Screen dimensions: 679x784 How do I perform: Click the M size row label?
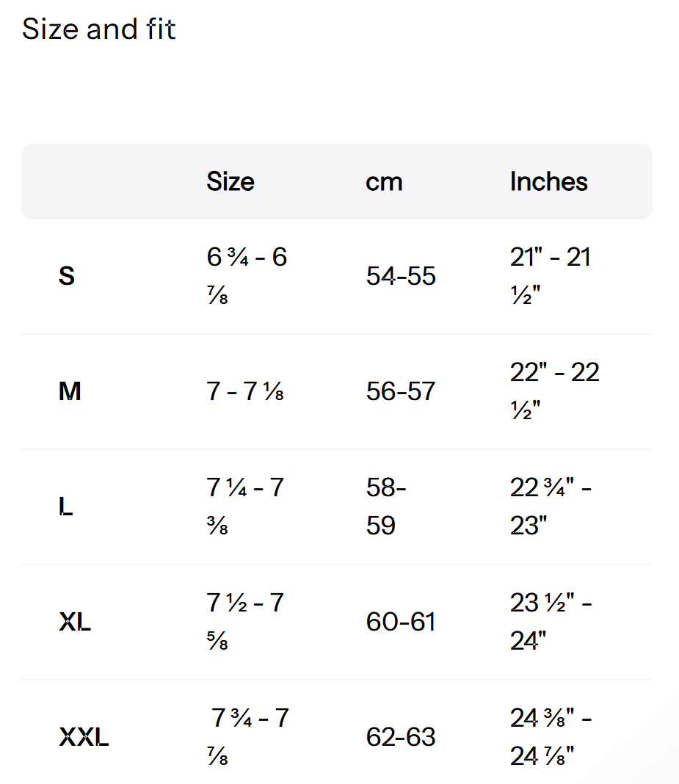(70, 392)
